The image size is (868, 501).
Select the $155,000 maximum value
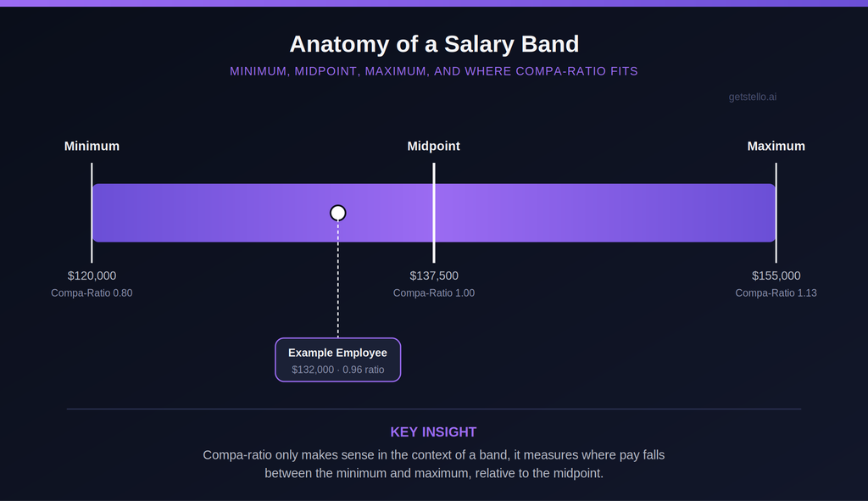point(776,276)
